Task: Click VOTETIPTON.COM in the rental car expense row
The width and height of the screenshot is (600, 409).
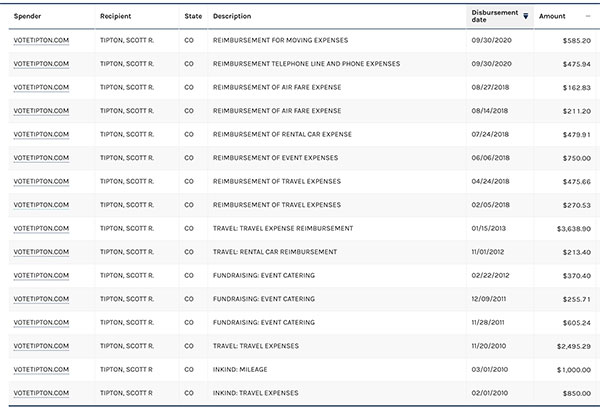Action: coord(41,134)
